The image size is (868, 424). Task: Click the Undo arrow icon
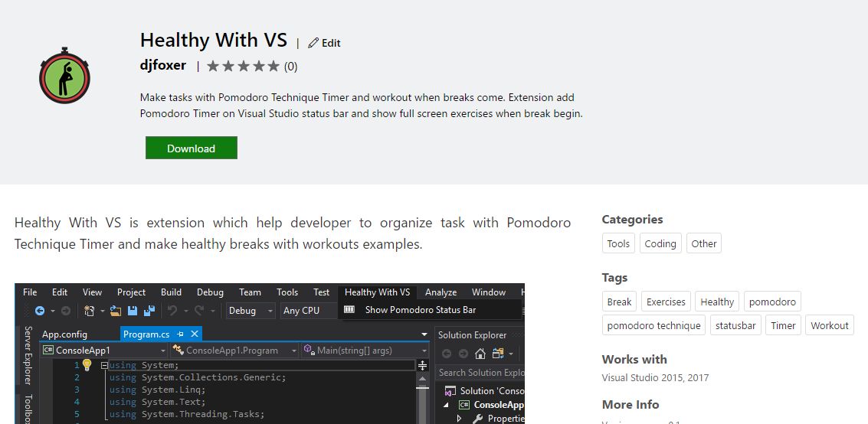click(172, 311)
